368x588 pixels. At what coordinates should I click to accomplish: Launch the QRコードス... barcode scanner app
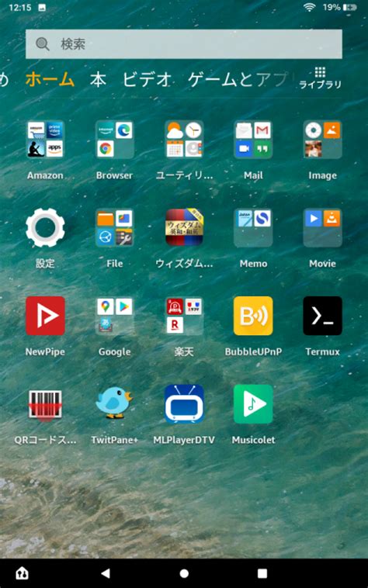pos(45,404)
